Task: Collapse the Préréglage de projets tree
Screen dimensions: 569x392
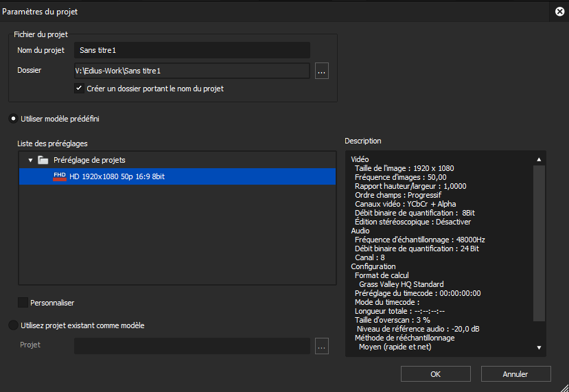Action: [30, 160]
